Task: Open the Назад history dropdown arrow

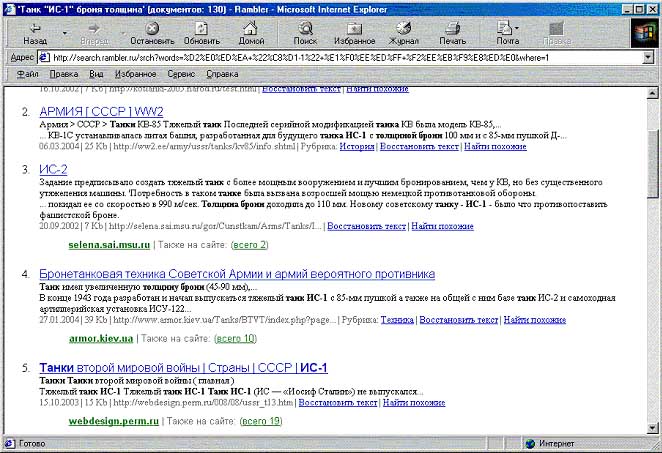Action: click(x=65, y=33)
